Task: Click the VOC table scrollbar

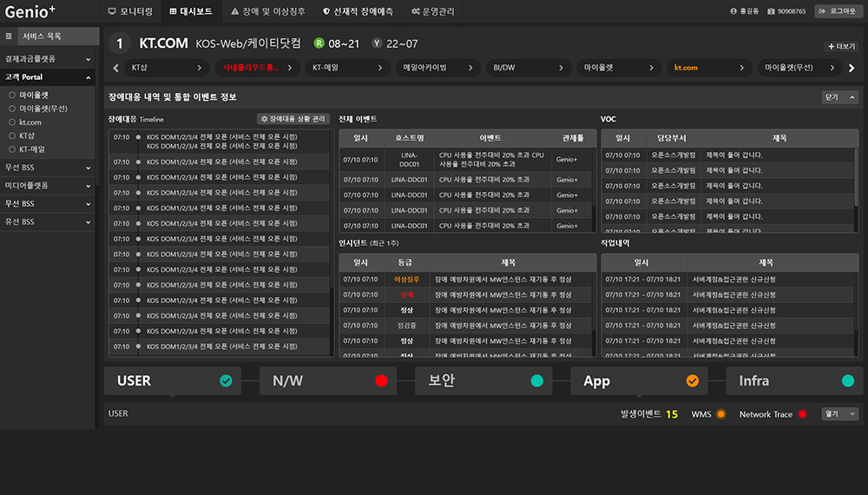Action: tap(857, 177)
